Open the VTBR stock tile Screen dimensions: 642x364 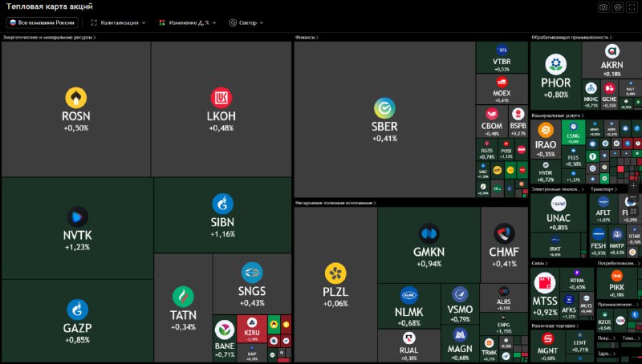[x=502, y=57]
